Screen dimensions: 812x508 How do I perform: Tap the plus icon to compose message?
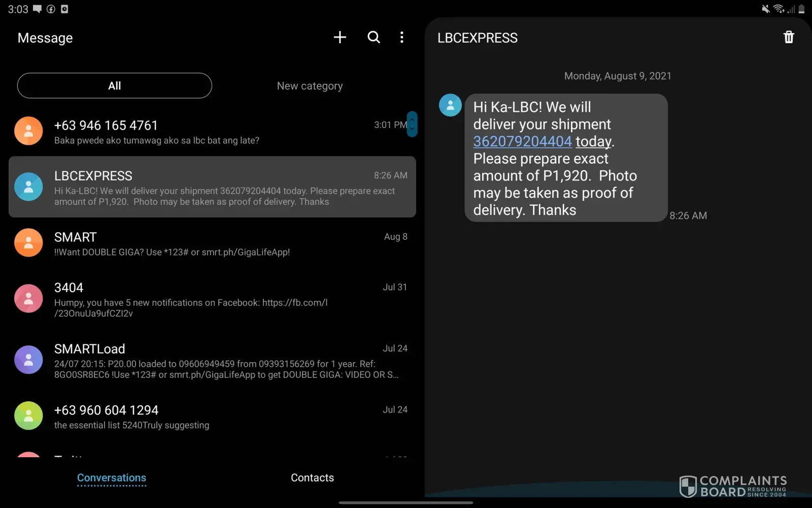click(x=340, y=37)
